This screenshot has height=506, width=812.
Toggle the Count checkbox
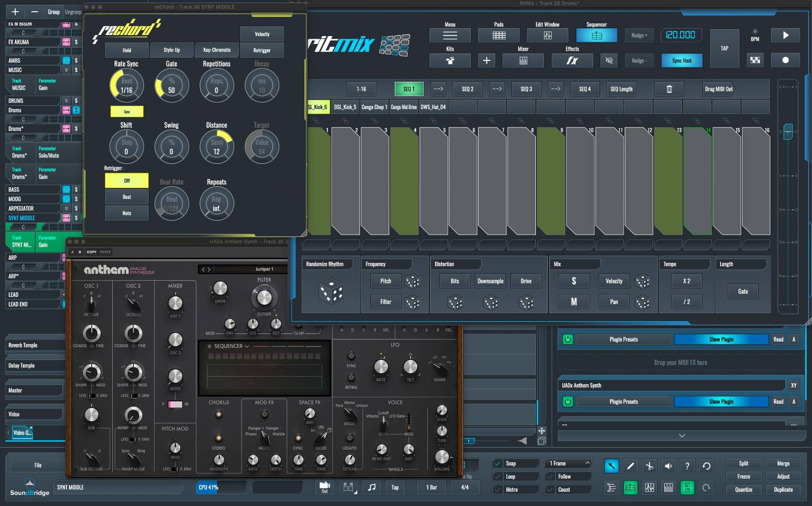[550, 490]
